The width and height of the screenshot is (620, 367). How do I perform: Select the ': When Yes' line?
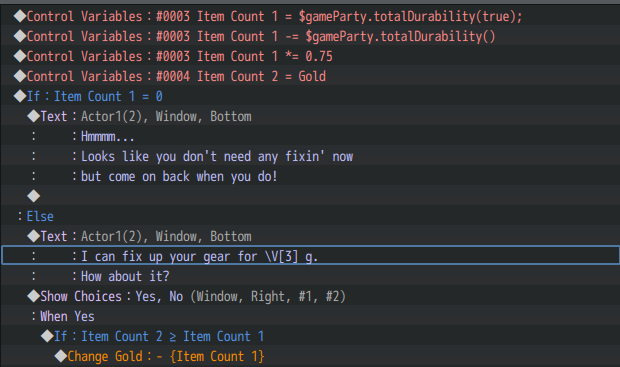(310, 316)
